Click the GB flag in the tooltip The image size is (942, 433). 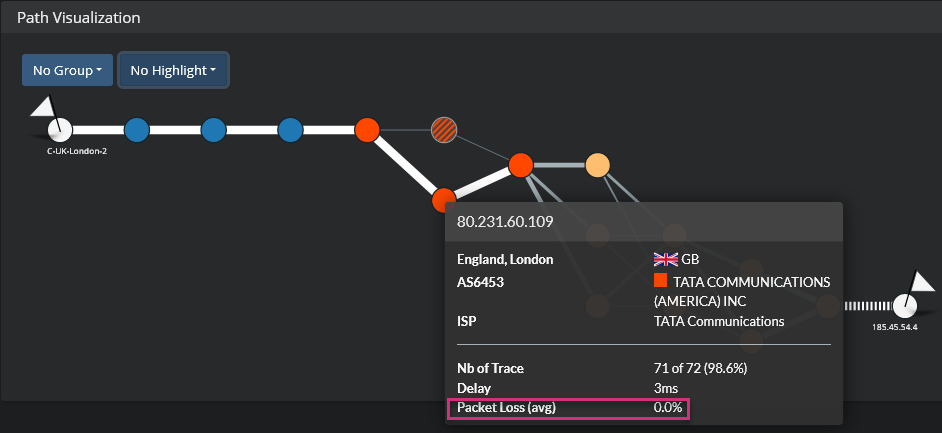point(666,259)
